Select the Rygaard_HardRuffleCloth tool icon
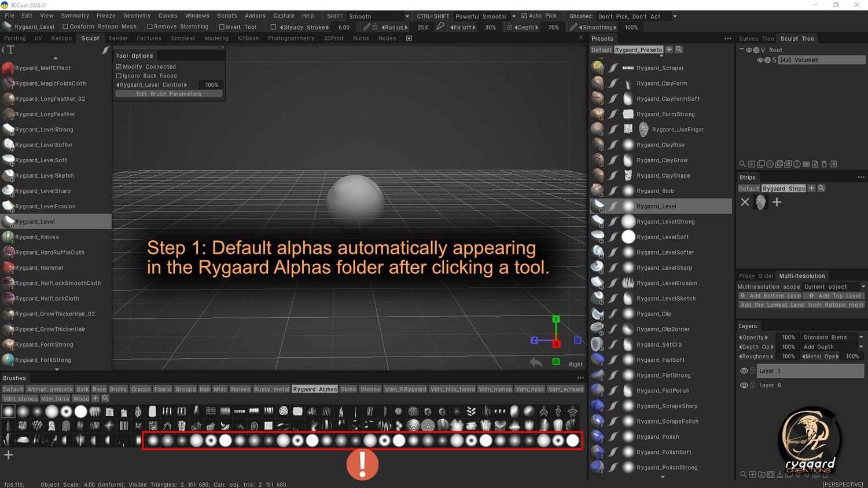The height and width of the screenshot is (488, 868). [8, 252]
